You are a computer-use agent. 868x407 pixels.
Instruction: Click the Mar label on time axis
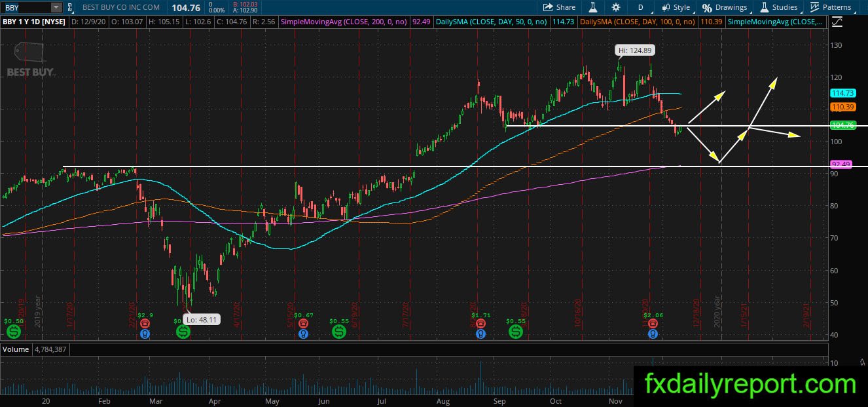155,401
